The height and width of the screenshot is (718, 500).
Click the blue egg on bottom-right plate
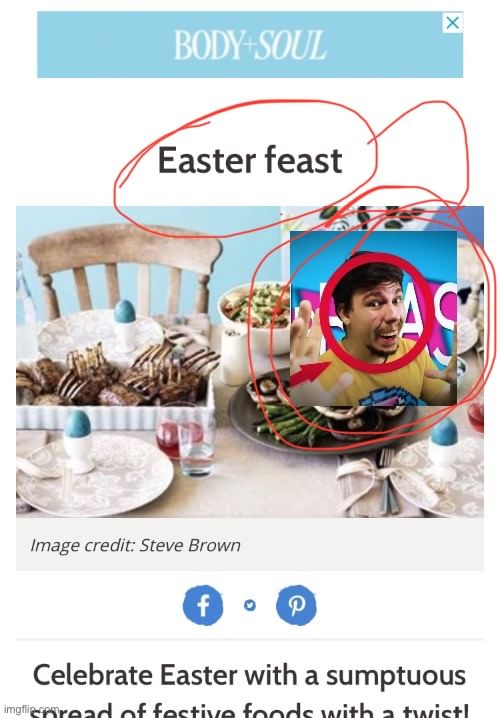coord(444,431)
